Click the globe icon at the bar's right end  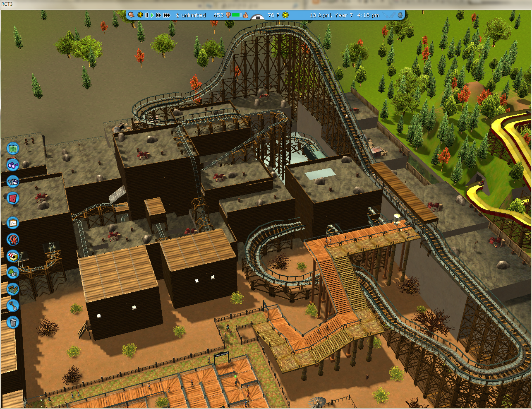click(x=400, y=15)
